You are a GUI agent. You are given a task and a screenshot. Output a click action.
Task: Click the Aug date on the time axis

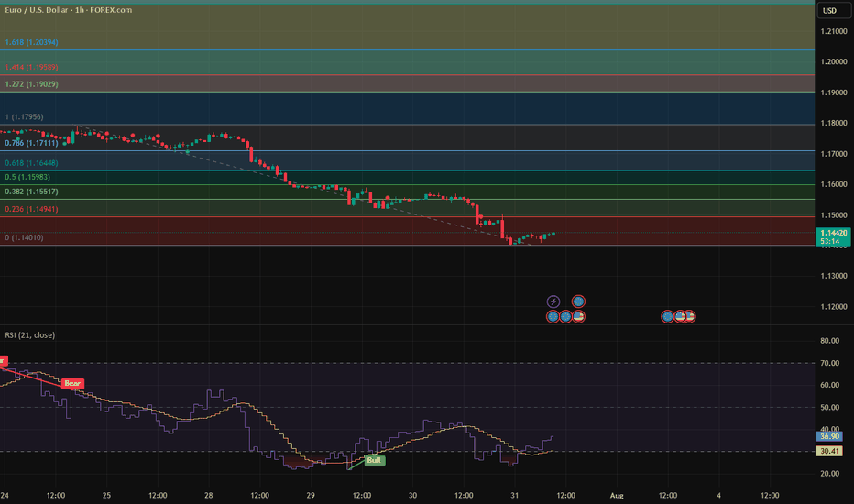click(x=617, y=495)
